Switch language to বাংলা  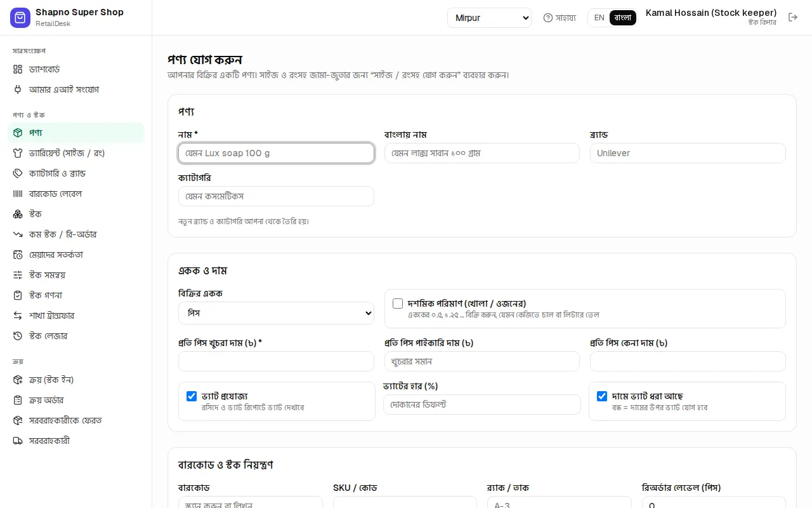point(623,18)
